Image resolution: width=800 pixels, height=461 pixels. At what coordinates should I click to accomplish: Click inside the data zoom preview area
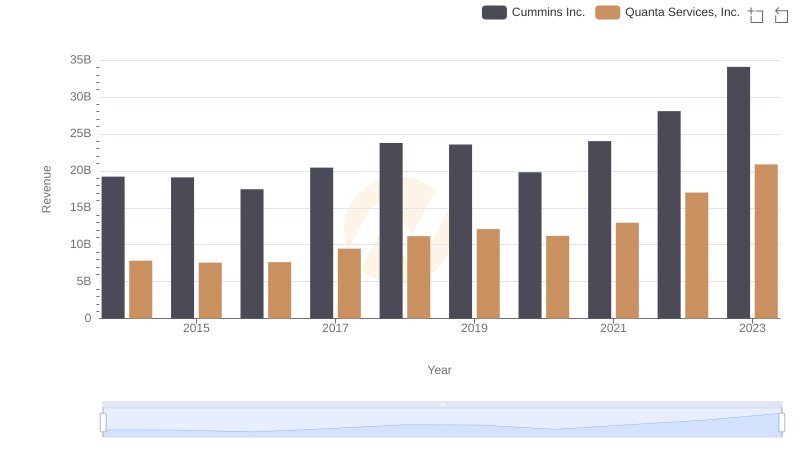coord(442,422)
